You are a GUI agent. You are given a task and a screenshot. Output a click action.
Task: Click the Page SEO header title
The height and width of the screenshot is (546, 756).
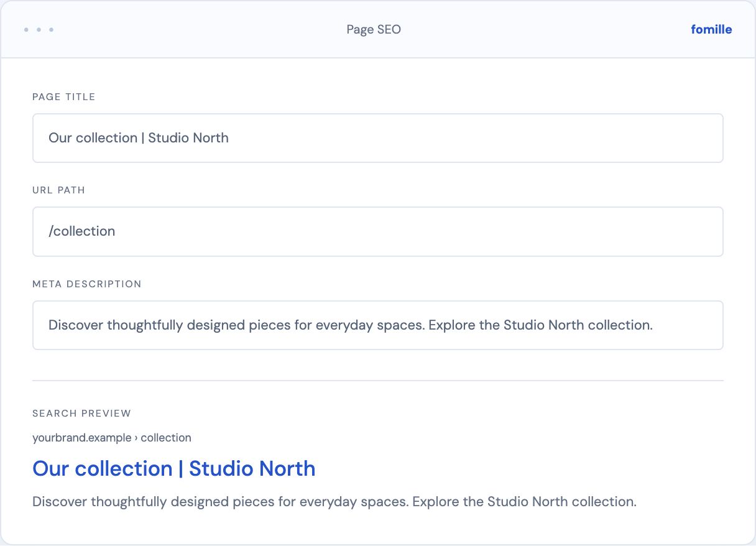pyautogui.click(x=374, y=30)
